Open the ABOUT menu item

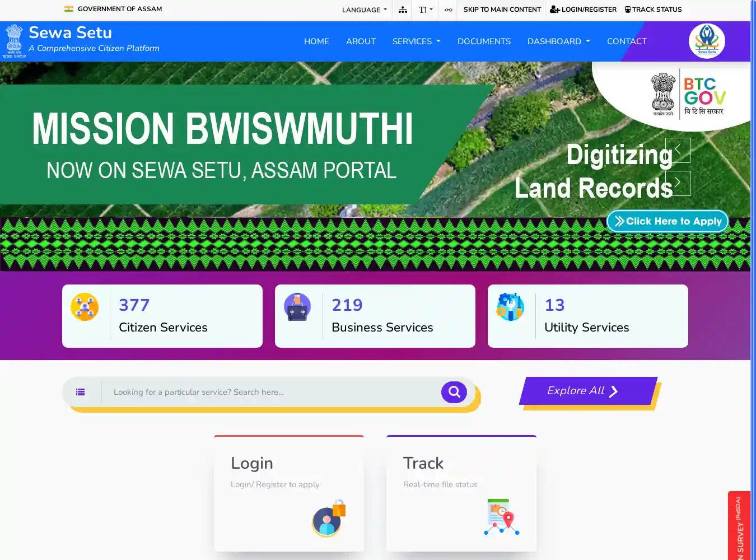point(361,41)
